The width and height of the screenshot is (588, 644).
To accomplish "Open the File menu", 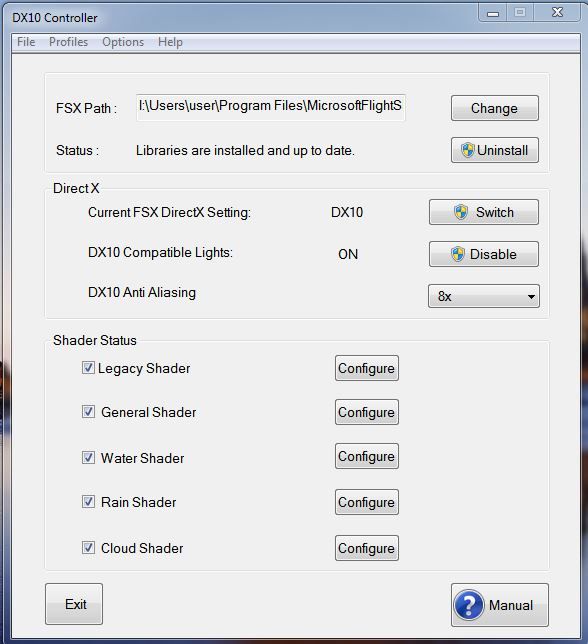I will 26,42.
